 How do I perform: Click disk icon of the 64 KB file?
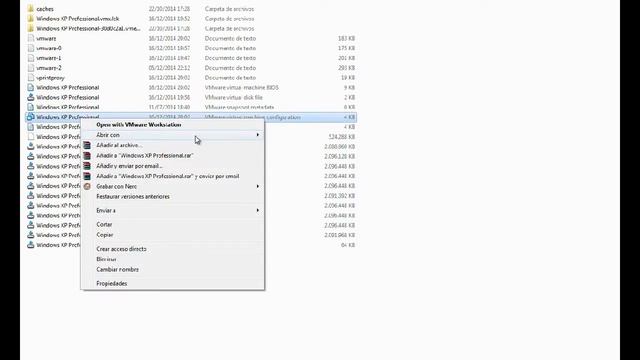pos(31,245)
